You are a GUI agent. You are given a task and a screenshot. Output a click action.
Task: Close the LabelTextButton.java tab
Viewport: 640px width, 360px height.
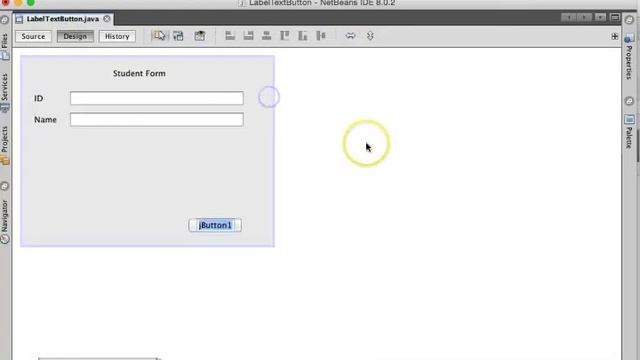coord(107,19)
